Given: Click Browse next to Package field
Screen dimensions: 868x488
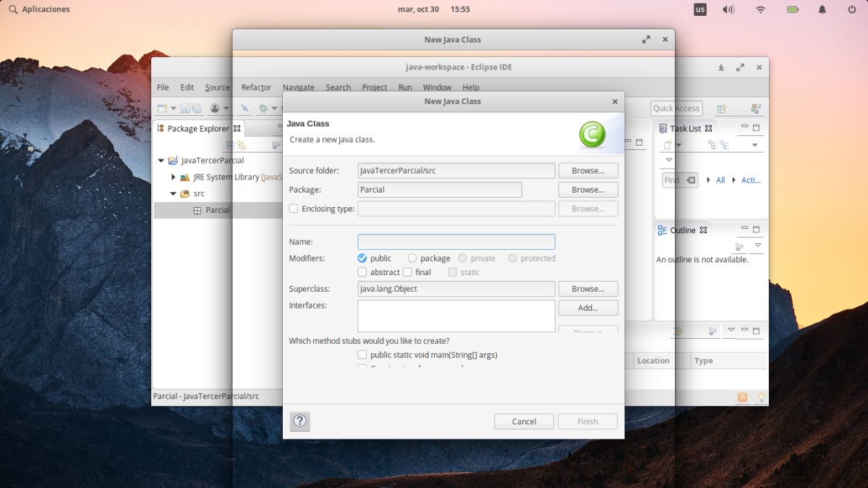Looking at the screenshot, I should [587, 190].
